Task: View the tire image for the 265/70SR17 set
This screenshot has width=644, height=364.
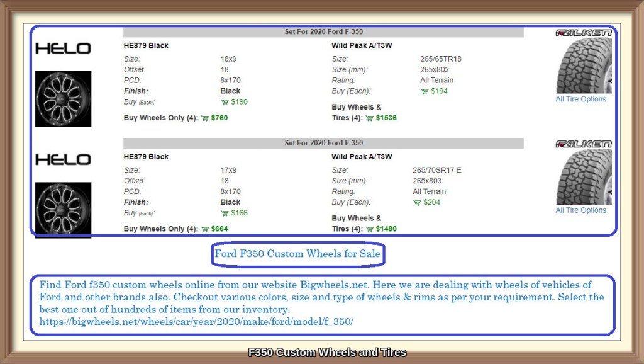Action: click(x=584, y=177)
